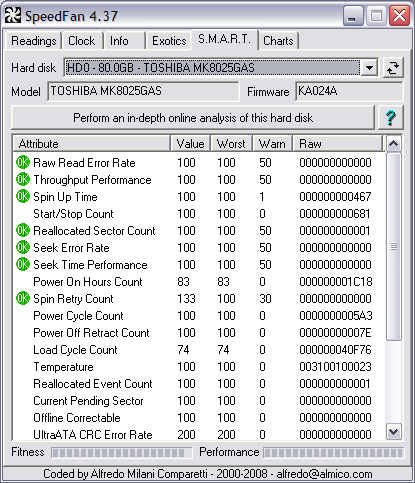Viewport: 415px width, 483px height.
Task: Click Perform an in-depth online analysis button
Action: pyautogui.click(x=193, y=118)
